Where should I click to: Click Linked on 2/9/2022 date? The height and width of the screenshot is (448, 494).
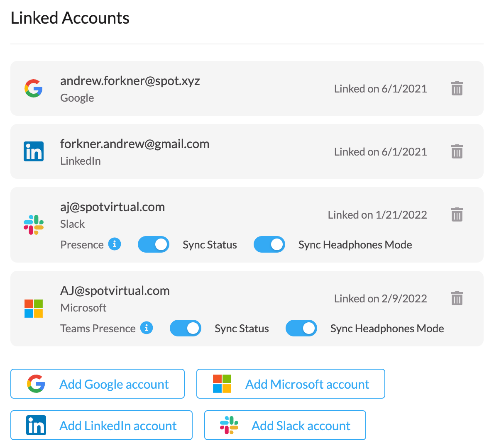381,298
